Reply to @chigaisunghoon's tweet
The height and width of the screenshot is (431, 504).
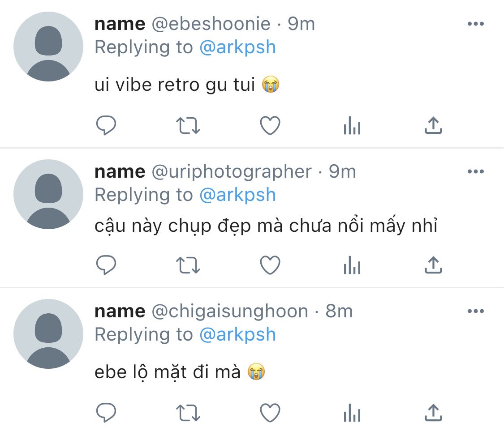coord(106,412)
